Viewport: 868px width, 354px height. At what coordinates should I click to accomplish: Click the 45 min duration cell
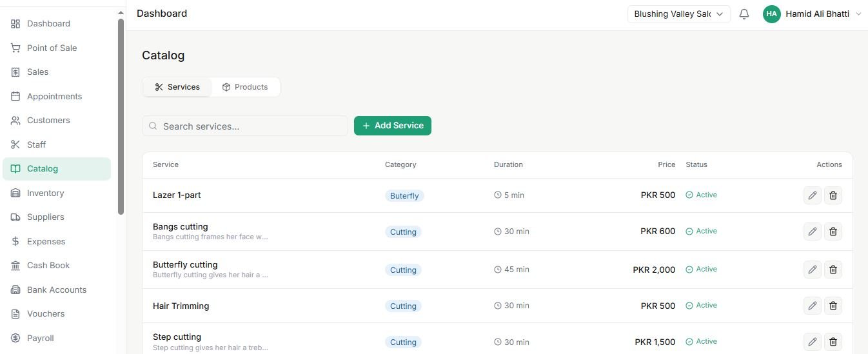click(x=511, y=270)
